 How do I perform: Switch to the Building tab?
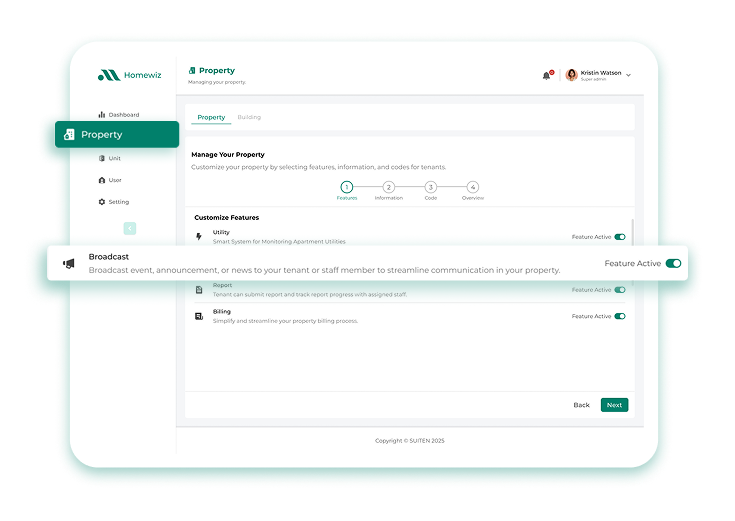point(249,117)
